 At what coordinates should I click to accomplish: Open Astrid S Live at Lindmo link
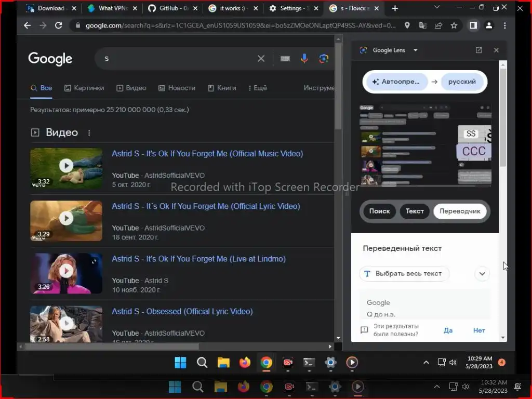[x=199, y=259]
